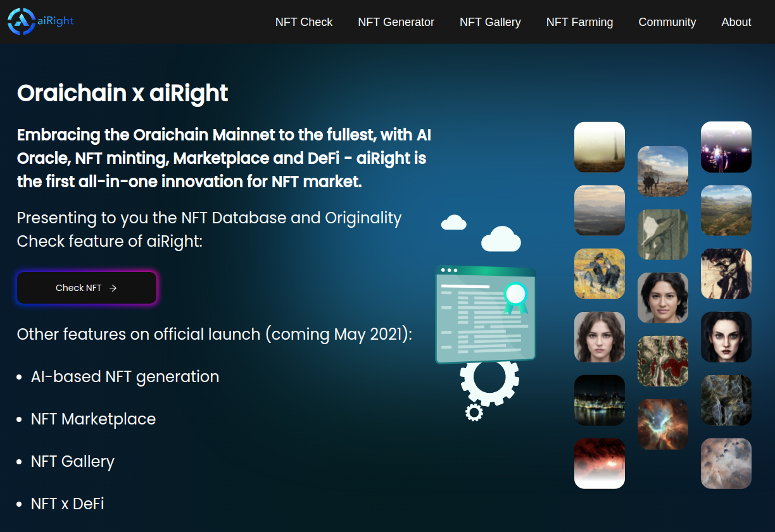Click the award ribbon badge icon
Screen dimensions: 775x532
tap(516, 298)
